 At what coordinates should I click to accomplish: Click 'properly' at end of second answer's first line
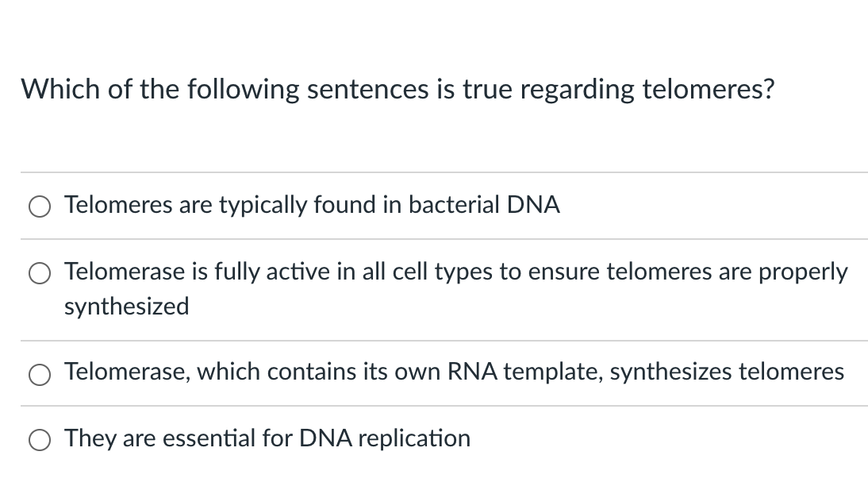(805, 272)
